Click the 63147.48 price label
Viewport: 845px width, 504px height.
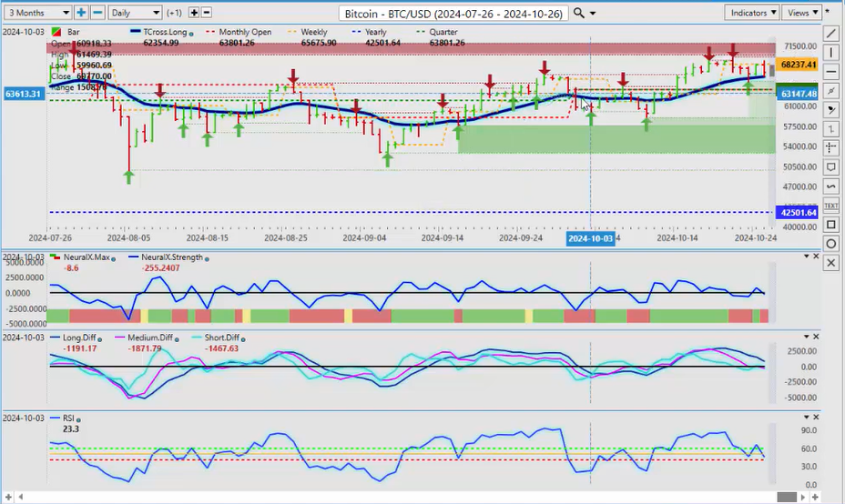(799, 94)
